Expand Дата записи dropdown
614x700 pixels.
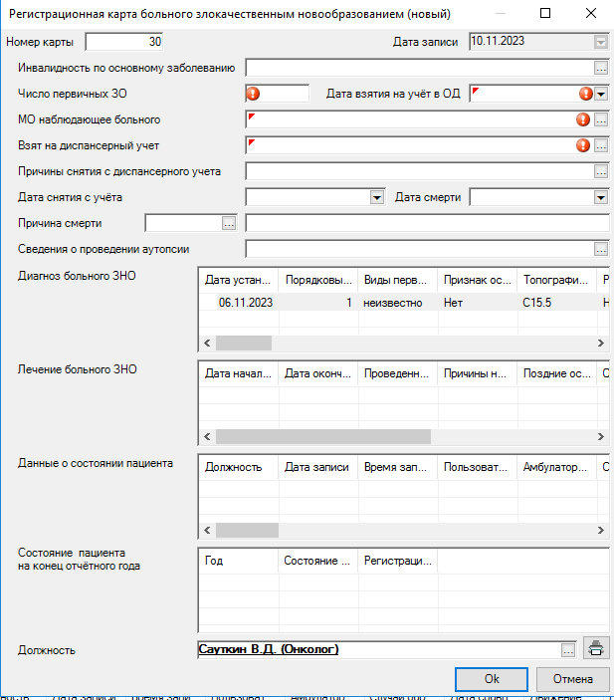tap(601, 42)
